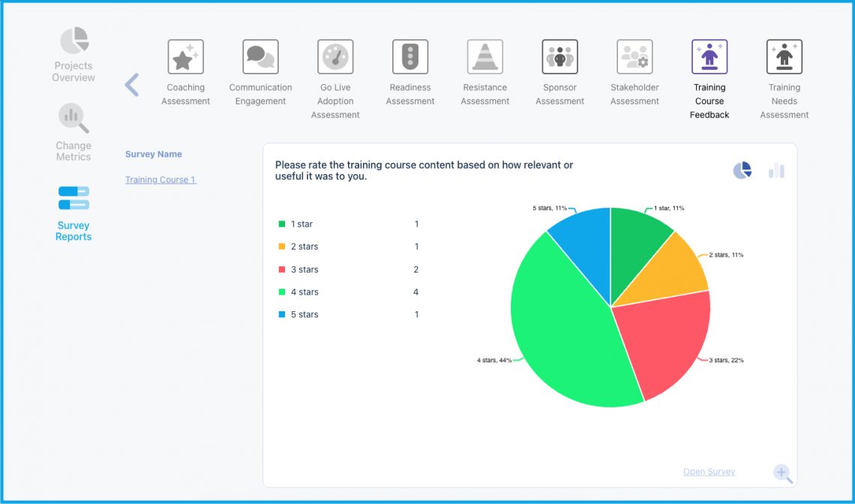Viewport: 855px width, 504px height.
Task: Click the magnifier zoom icon near Open Survey
Action: [x=782, y=474]
